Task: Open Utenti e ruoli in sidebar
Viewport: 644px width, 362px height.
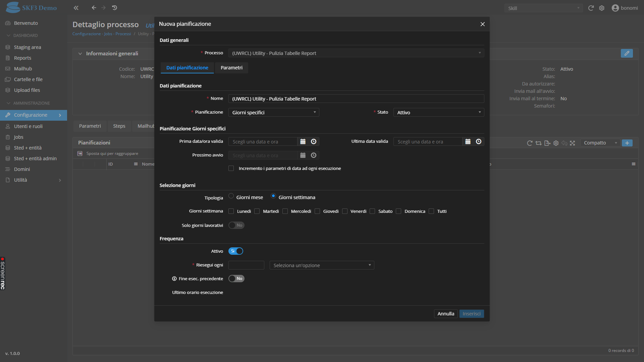Action: (x=28, y=126)
